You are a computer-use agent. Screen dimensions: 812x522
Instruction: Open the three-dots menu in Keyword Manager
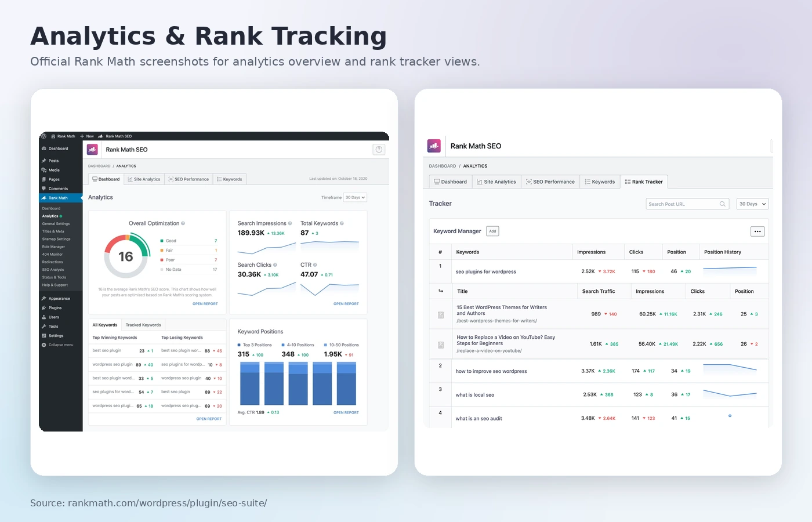point(757,231)
